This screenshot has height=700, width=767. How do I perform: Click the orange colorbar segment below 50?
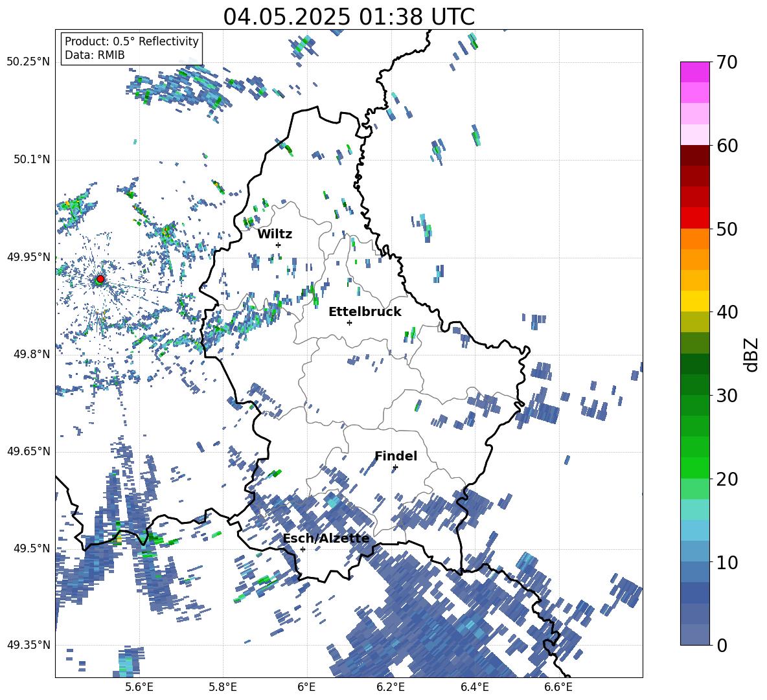click(x=694, y=238)
